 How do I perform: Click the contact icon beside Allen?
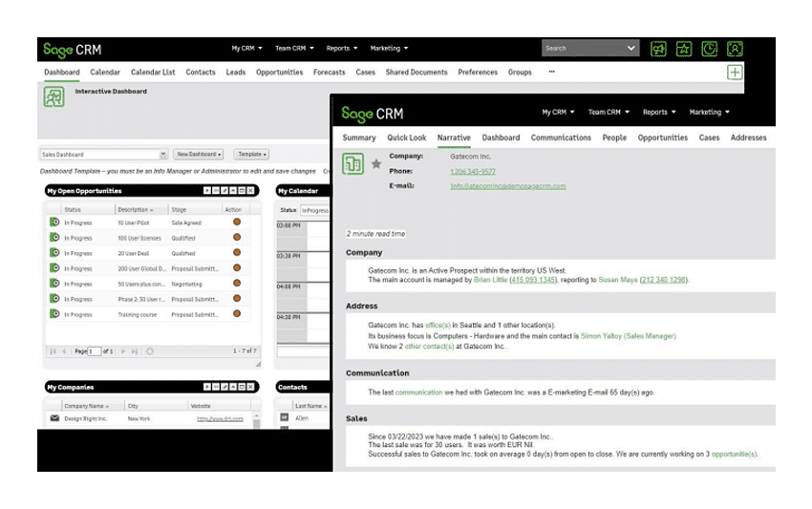[x=285, y=417]
